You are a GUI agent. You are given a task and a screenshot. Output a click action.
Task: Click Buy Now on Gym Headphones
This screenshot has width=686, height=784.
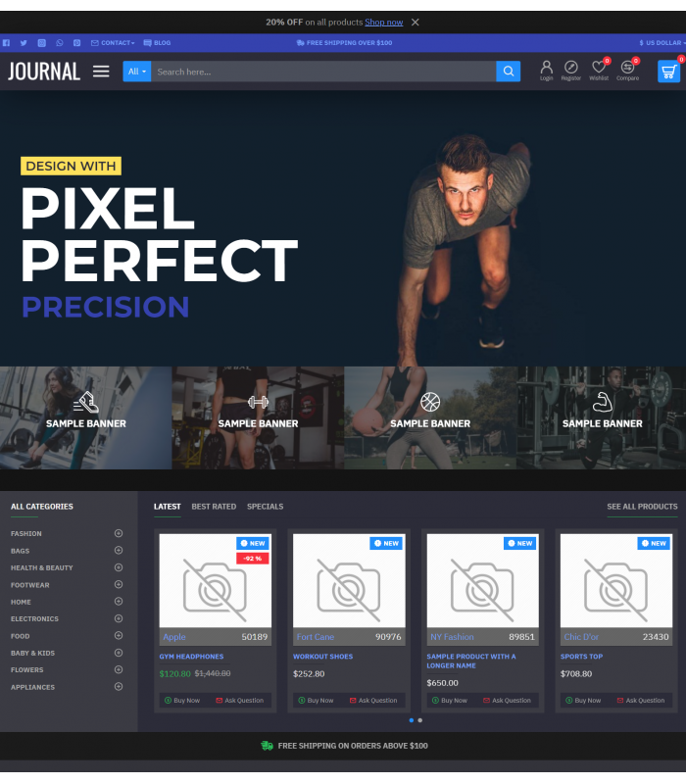tap(182, 700)
